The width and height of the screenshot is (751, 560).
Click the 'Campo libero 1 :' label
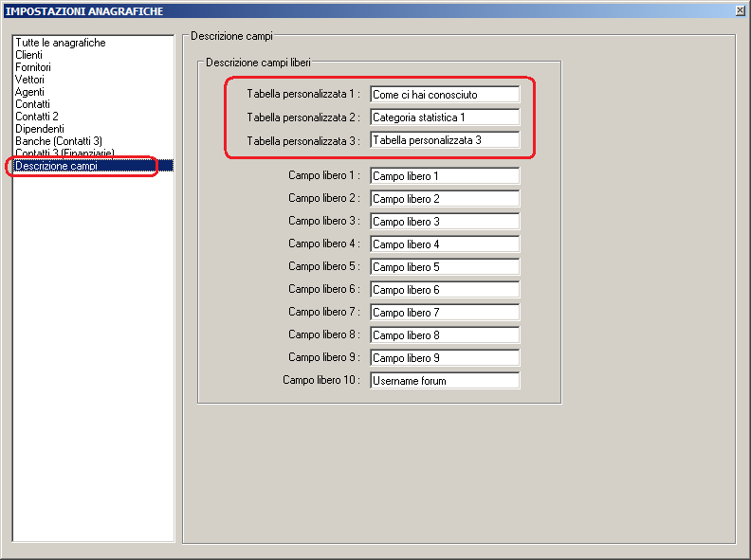pos(323,175)
